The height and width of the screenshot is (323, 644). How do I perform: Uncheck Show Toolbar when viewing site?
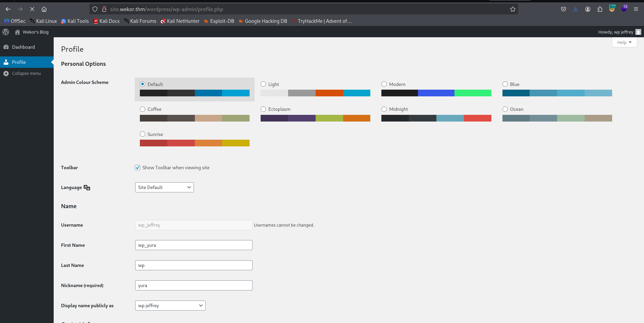(x=138, y=168)
